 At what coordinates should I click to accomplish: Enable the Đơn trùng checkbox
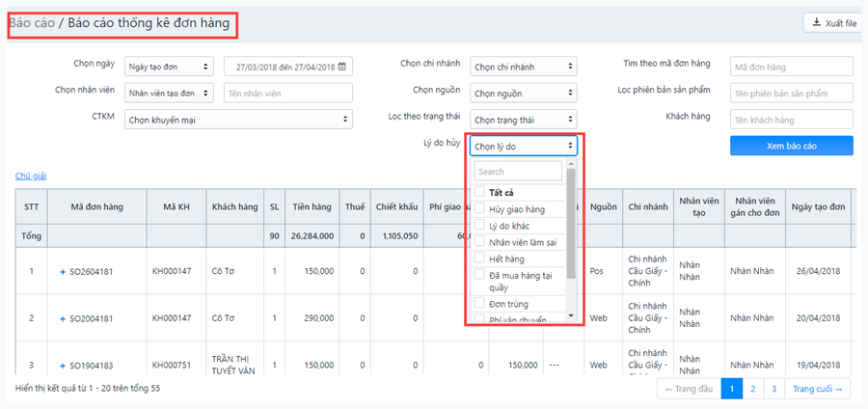(x=479, y=303)
